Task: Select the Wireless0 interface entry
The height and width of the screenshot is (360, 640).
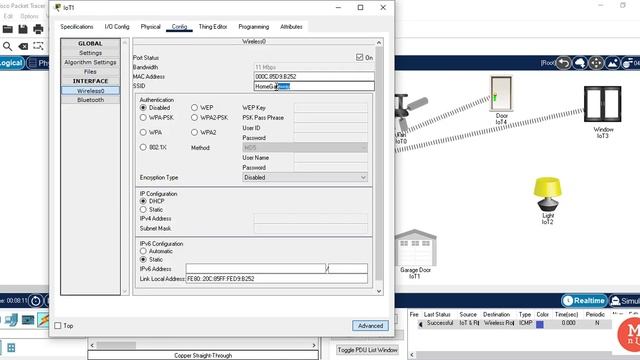Action: (x=91, y=91)
